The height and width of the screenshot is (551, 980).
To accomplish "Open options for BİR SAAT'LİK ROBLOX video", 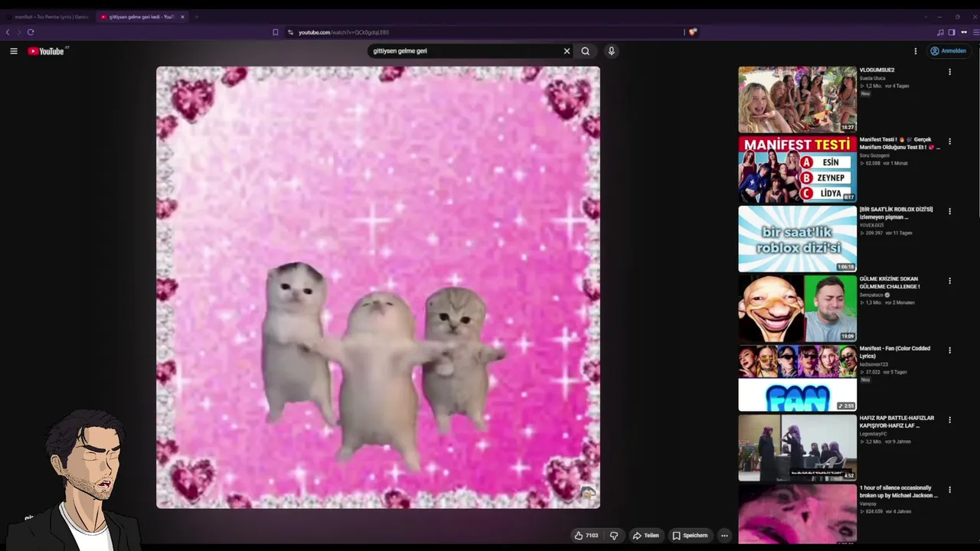I will click(949, 211).
